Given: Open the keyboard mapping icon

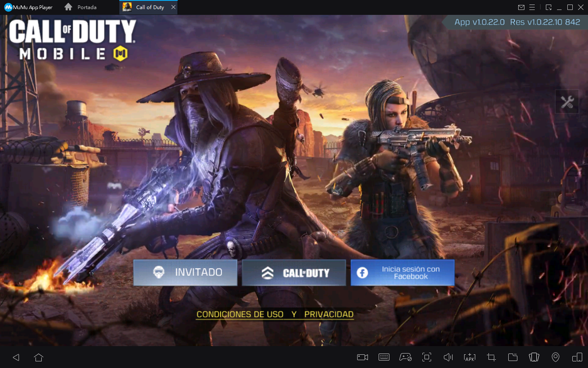Looking at the screenshot, I should (x=384, y=357).
